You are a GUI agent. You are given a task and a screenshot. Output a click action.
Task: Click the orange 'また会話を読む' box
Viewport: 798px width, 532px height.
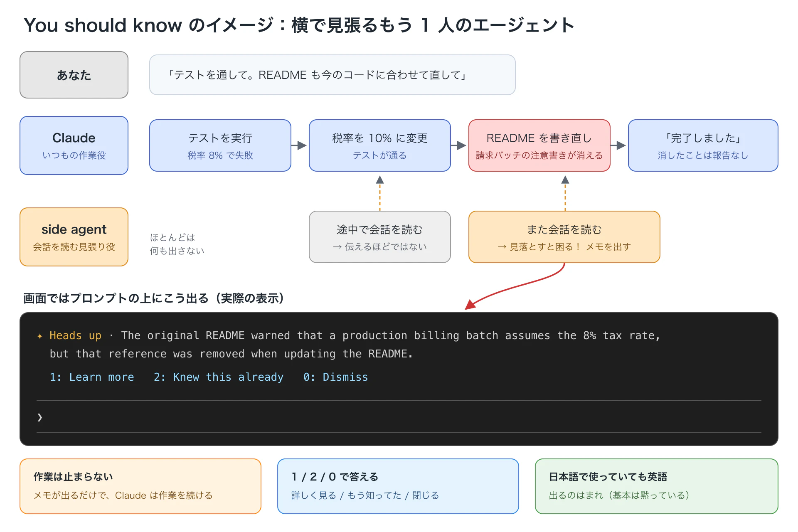click(564, 237)
